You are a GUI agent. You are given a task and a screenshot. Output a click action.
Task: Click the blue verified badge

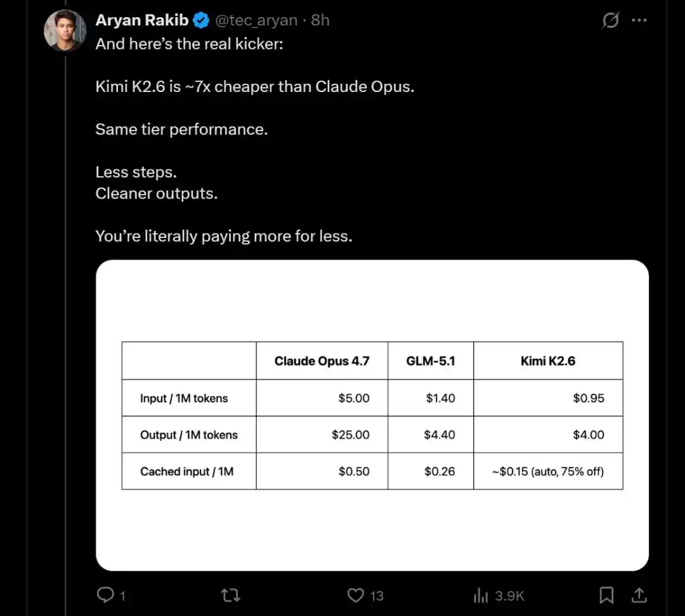pos(201,21)
